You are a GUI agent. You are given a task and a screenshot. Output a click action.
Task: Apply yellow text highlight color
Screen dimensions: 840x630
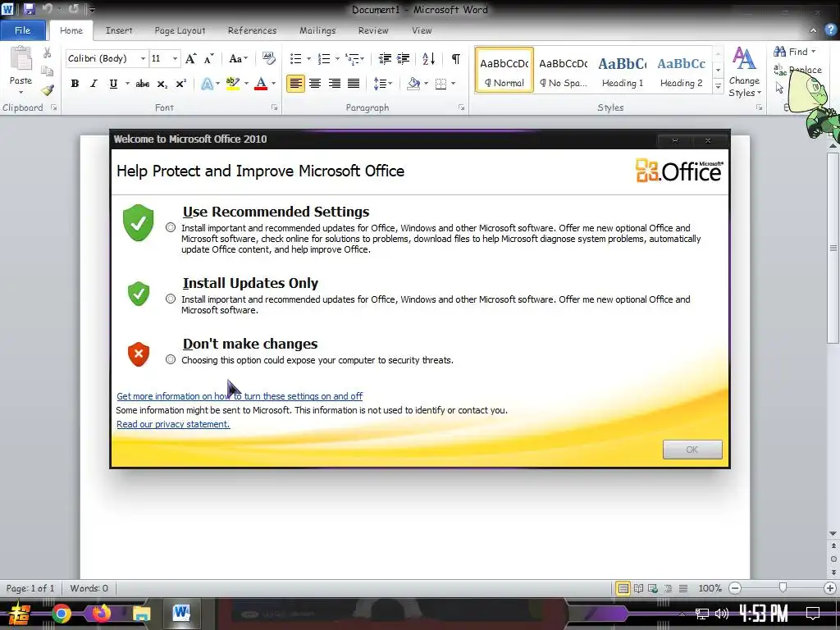(x=232, y=84)
